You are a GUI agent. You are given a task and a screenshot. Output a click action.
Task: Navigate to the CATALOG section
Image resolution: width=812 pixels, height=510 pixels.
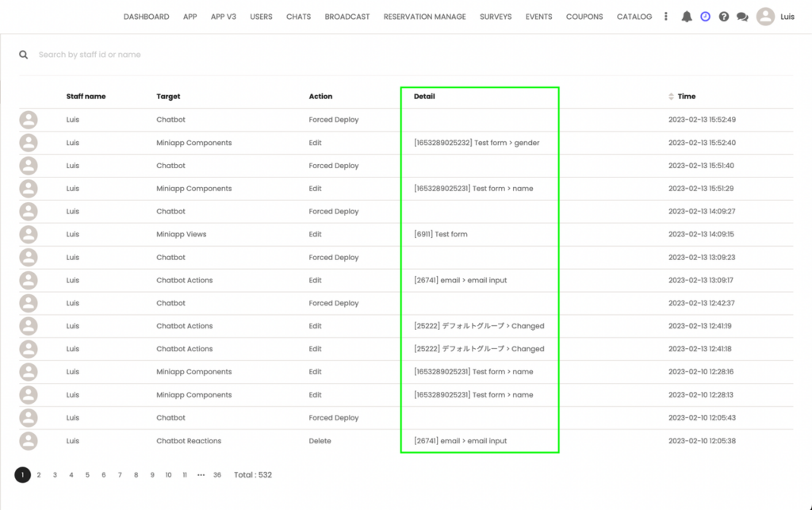(634, 17)
